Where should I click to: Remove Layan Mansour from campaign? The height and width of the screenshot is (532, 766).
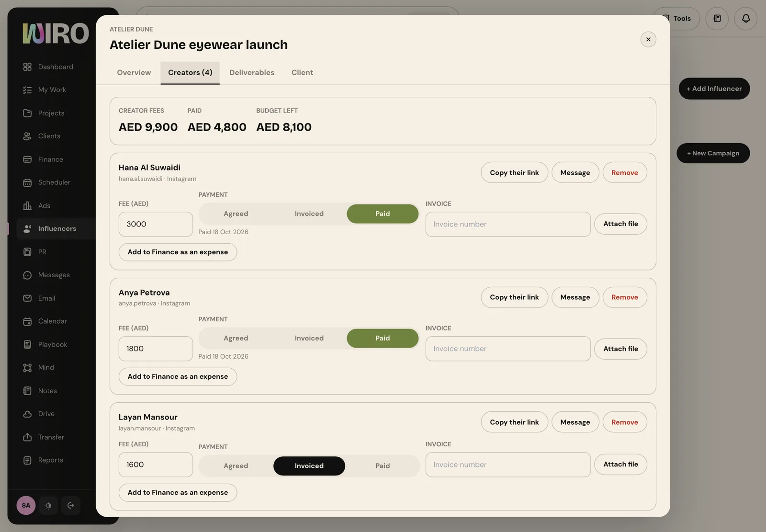click(625, 422)
